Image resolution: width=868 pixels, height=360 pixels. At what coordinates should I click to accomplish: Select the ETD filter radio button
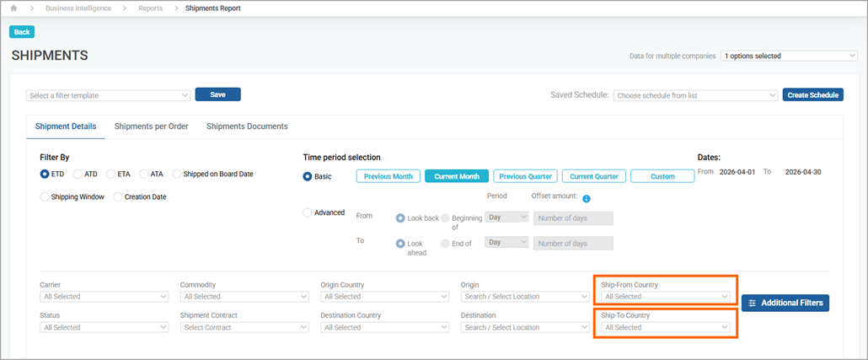coord(45,174)
